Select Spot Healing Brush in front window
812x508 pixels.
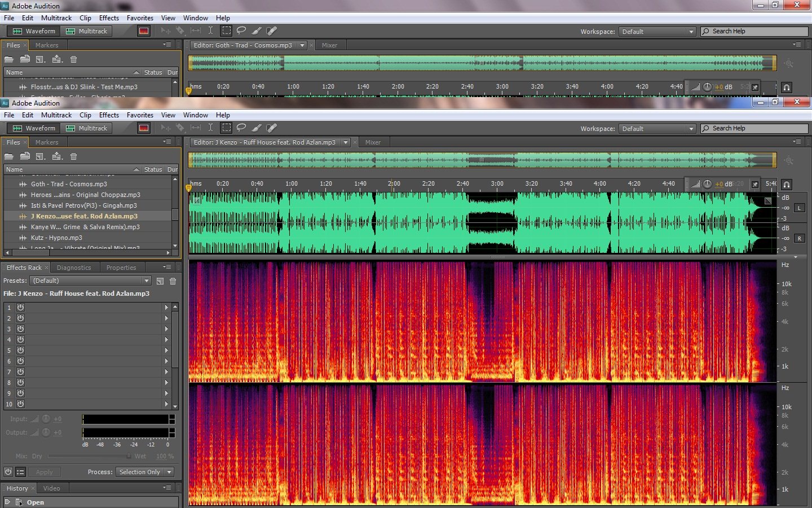[x=271, y=128]
